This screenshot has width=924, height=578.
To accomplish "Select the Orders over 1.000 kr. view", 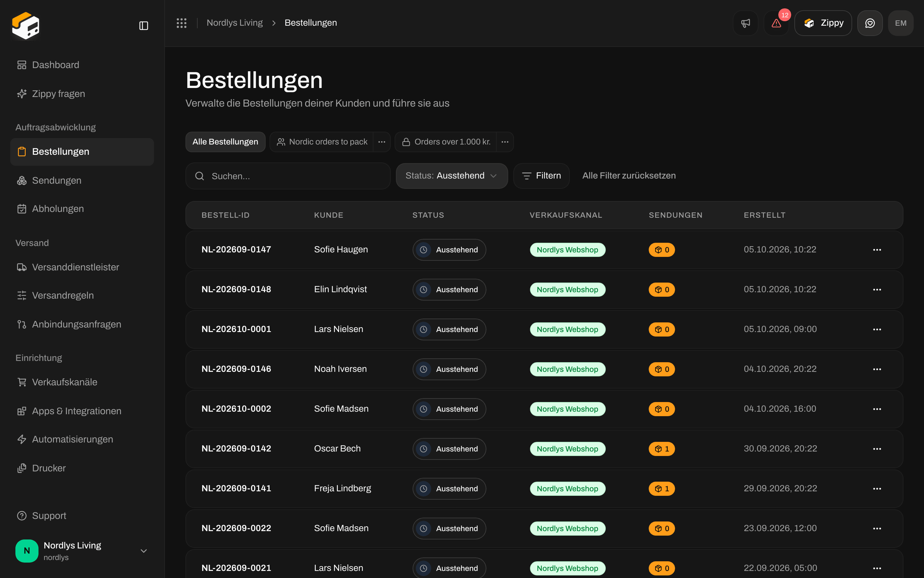I will click(446, 142).
